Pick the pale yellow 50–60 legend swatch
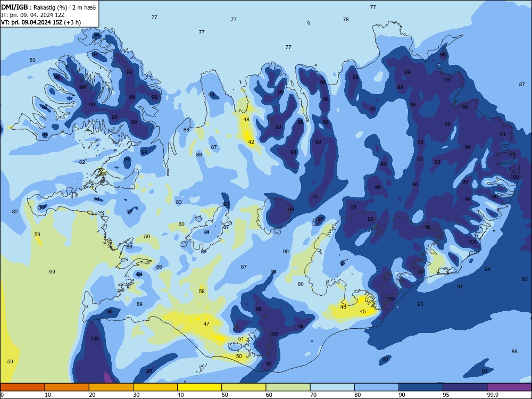The width and height of the screenshot is (532, 399). 244,387
